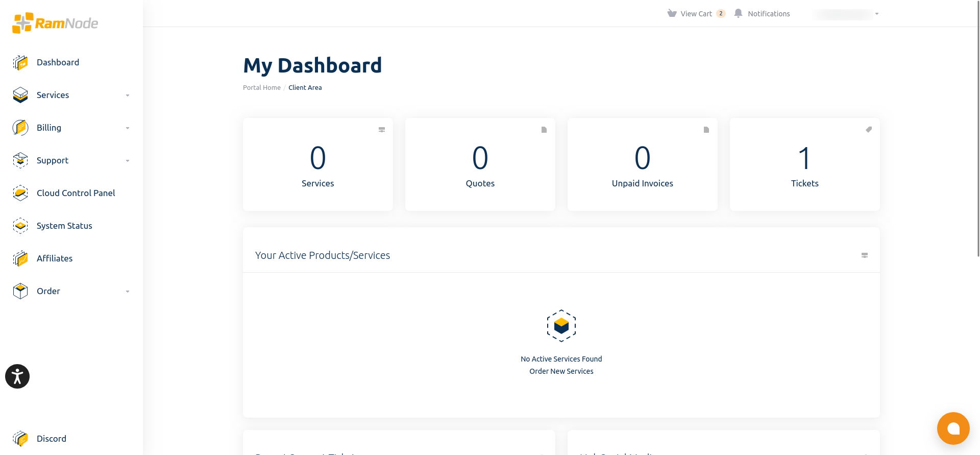The width and height of the screenshot is (980, 455).
Task: Expand the Billing sidebar dropdown arrow
Action: pyautogui.click(x=128, y=128)
